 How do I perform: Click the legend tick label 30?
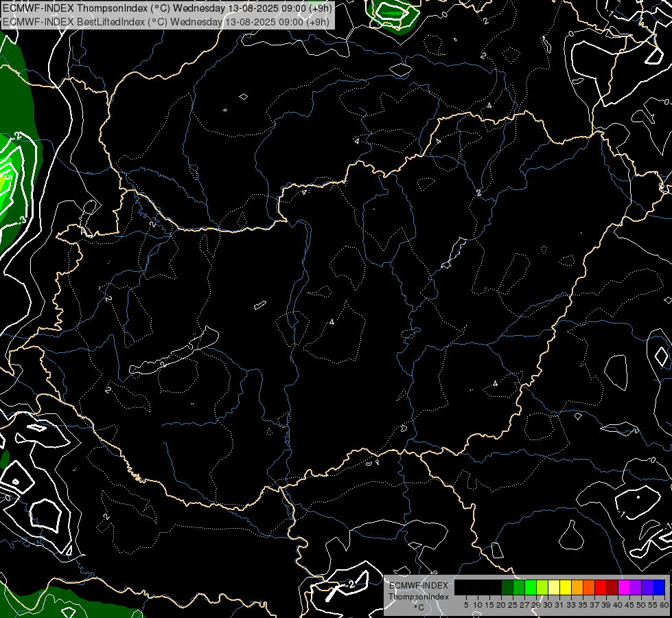(x=548, y=605)
